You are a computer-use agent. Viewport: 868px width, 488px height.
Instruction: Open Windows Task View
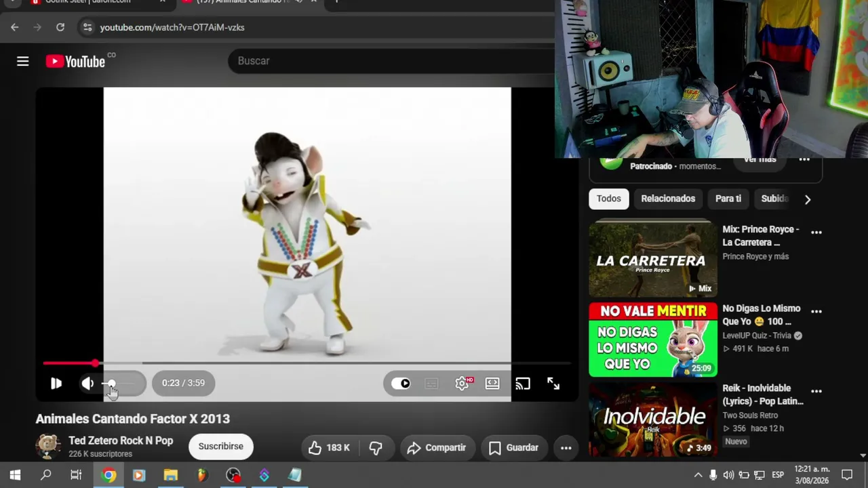point(76,475)
